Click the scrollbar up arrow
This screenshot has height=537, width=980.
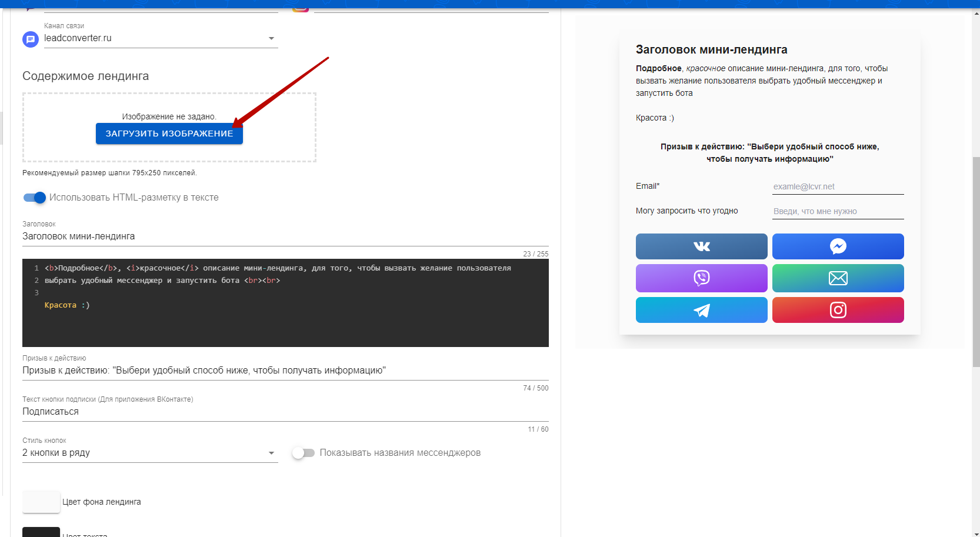pyautogui.click(x=976, y=14)
